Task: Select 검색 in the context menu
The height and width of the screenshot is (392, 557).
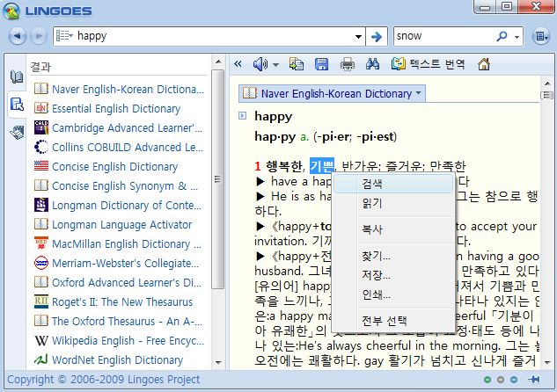Action: click(x=393, y=184)
